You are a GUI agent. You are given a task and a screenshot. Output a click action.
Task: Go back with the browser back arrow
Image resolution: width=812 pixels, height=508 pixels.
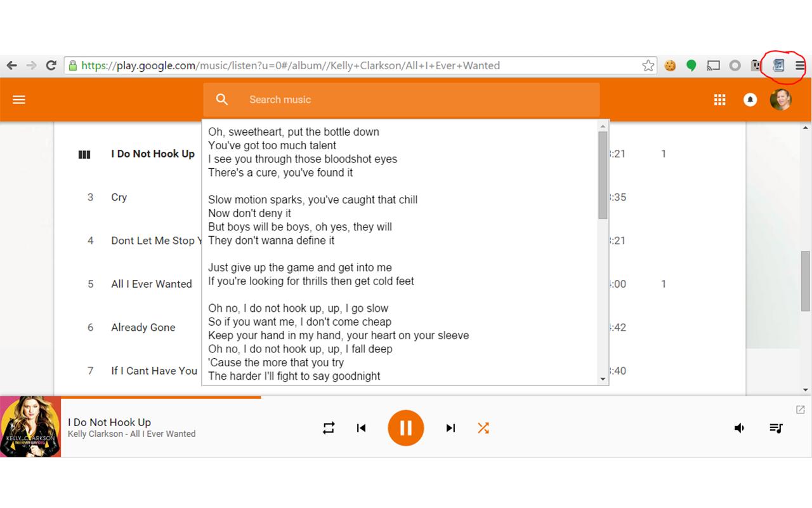click(11, 65)
